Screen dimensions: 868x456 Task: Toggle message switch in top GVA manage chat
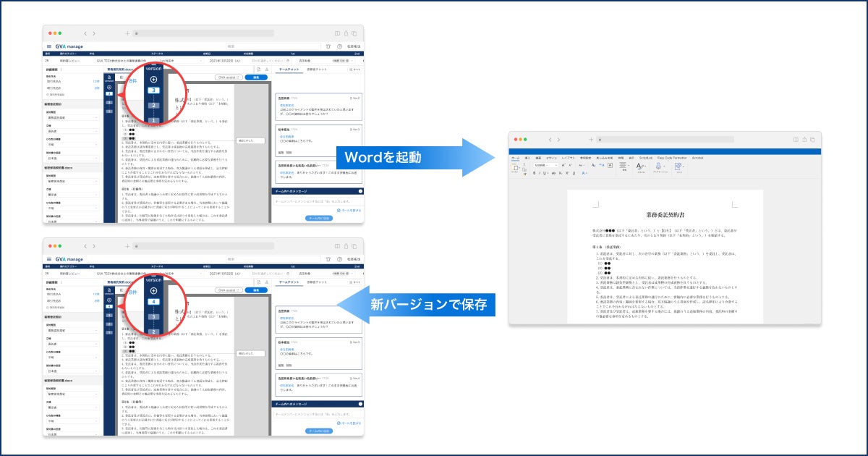(x=359, y=191)
